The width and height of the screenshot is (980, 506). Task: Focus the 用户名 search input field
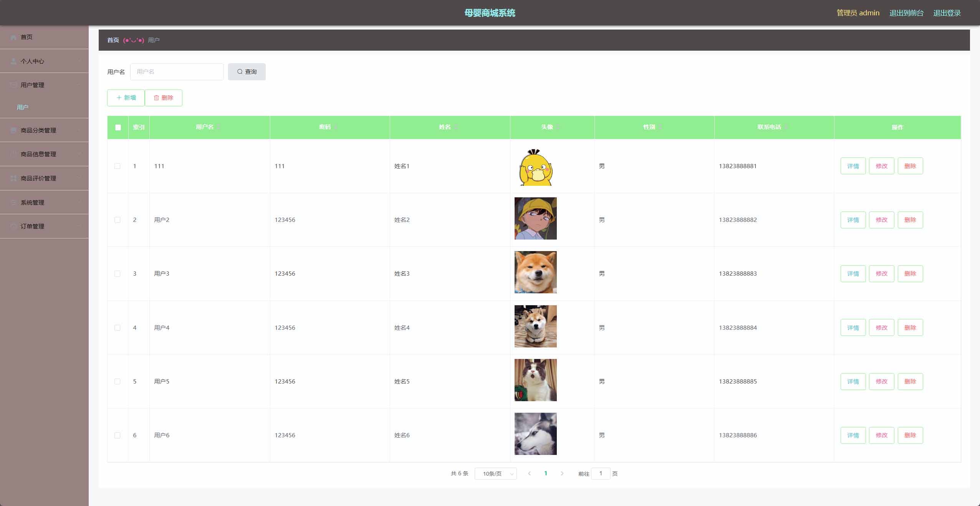coord(177,72)
